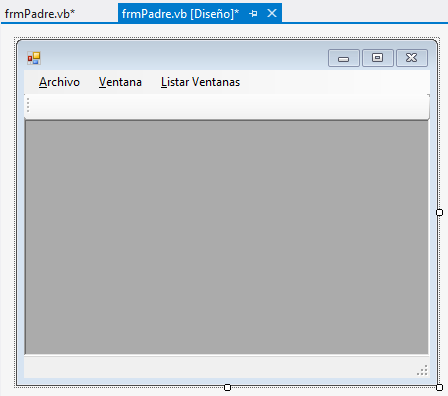The height and width of the screenshot is (396, 448).
Task: Open the Ventana menu
Action: click(x=120, y=82)
